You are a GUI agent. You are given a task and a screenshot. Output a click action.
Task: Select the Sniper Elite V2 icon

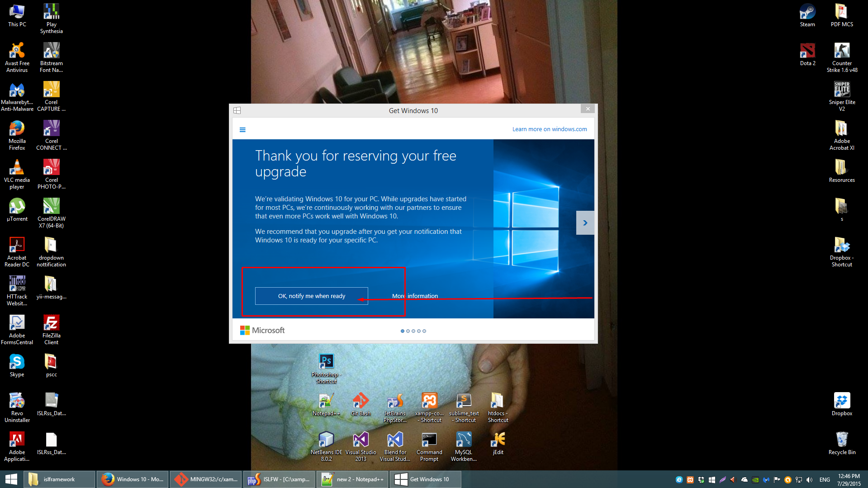842,96
